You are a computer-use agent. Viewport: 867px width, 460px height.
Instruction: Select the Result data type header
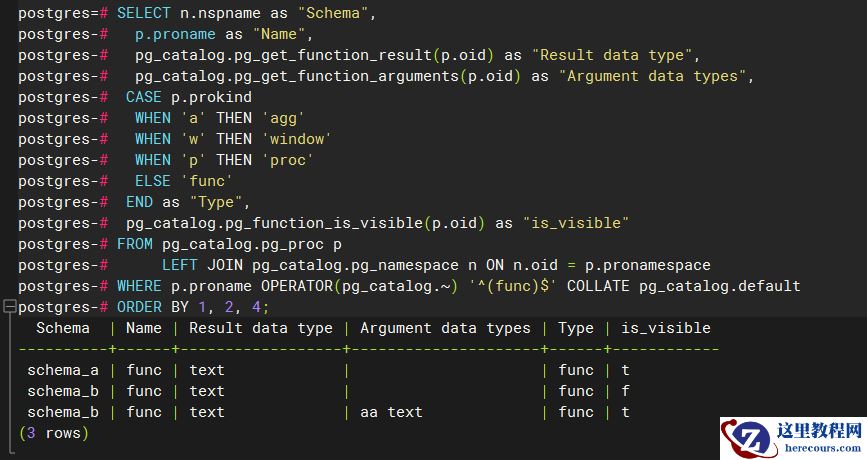coord(260,328)
